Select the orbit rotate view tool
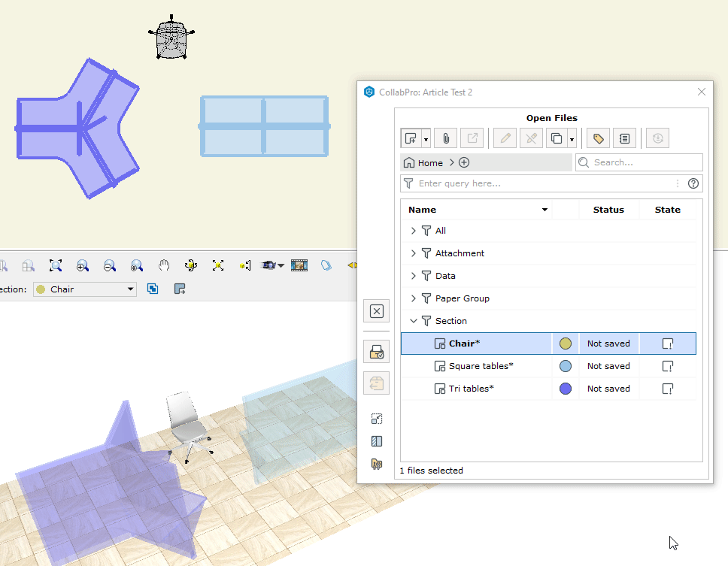Image resolution: width=728 pixels, height=566 pixels. (x=191, y=265)
